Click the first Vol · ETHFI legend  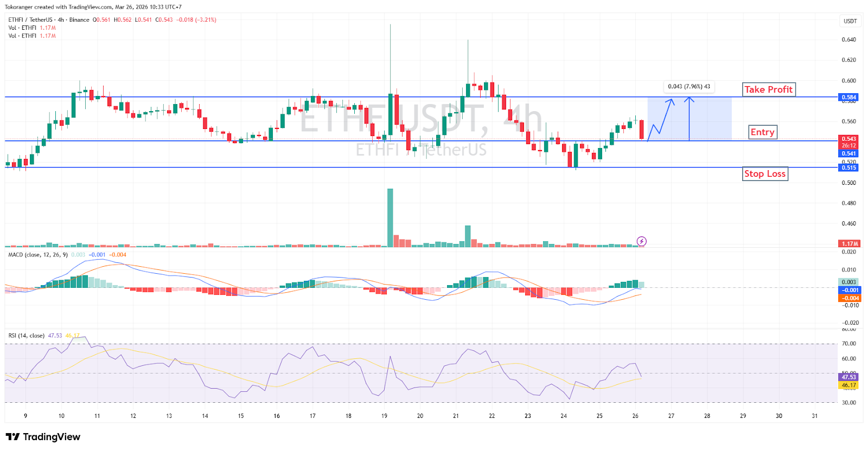[22, 28]
